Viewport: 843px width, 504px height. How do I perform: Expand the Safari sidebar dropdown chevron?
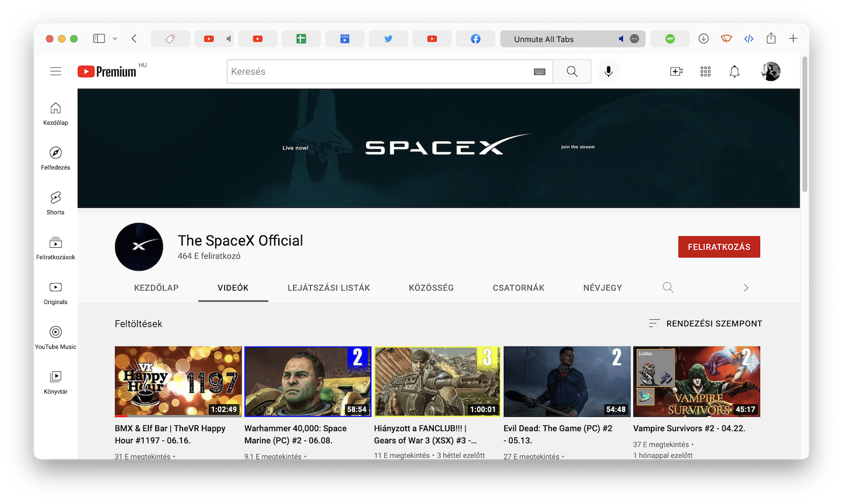(x=115, y=39)
